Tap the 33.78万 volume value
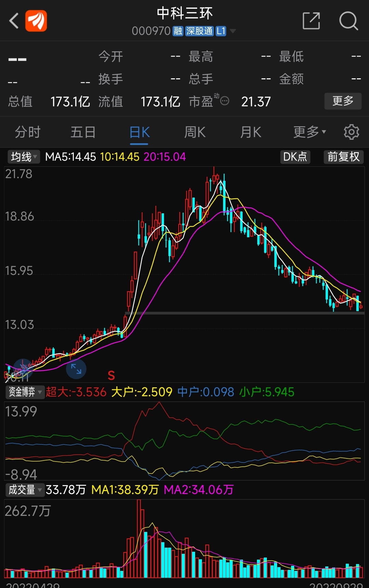 pos(66,490)
